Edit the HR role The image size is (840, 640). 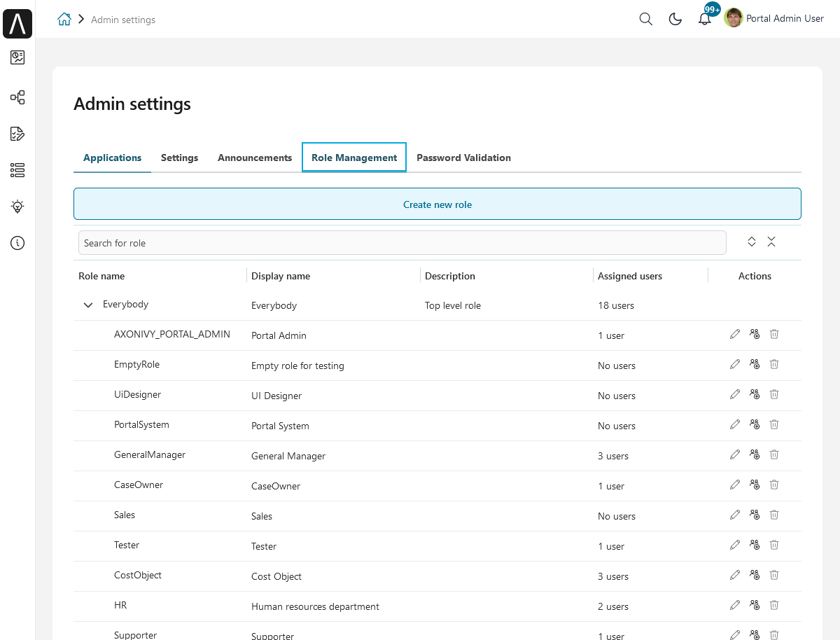pyautogui.click(x=735, y=605)
